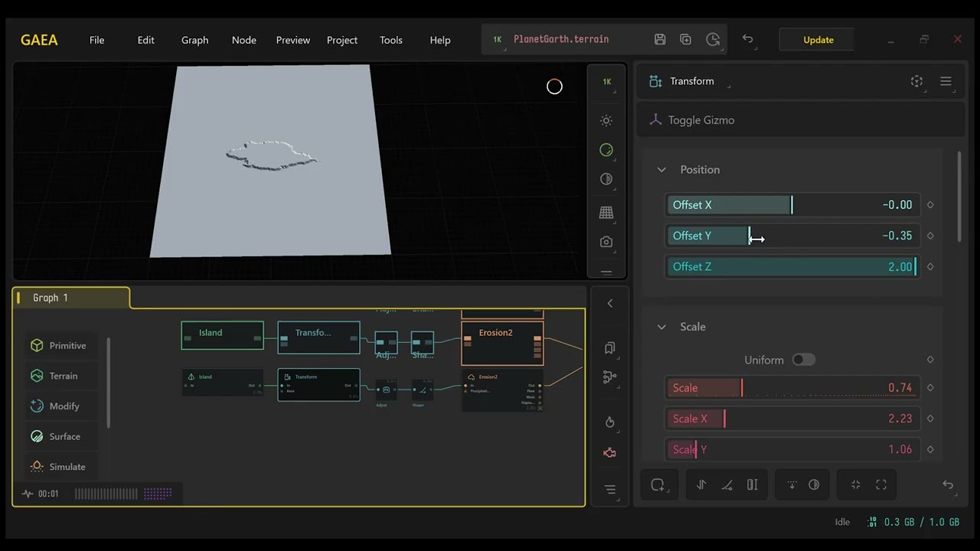Click the pie-clock history icon in the title bar
The image size is (980, 551).
pos(713,39)
